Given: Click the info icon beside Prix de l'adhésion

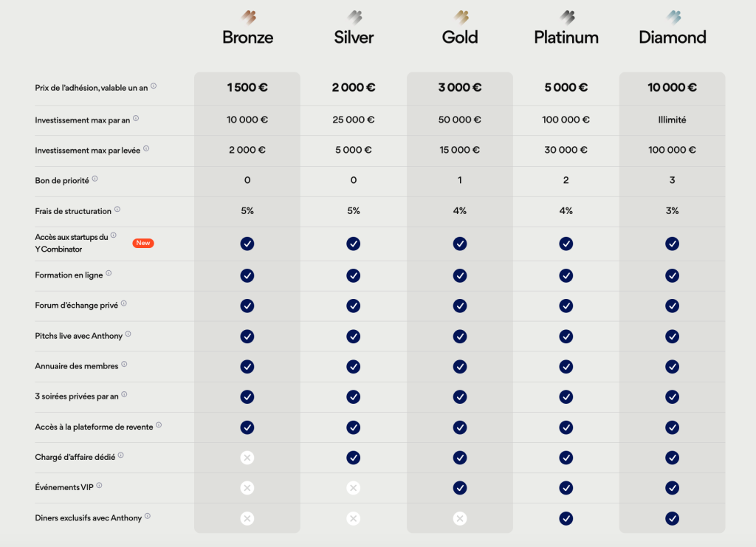Looking at the screenshot, I should [154, 86].
